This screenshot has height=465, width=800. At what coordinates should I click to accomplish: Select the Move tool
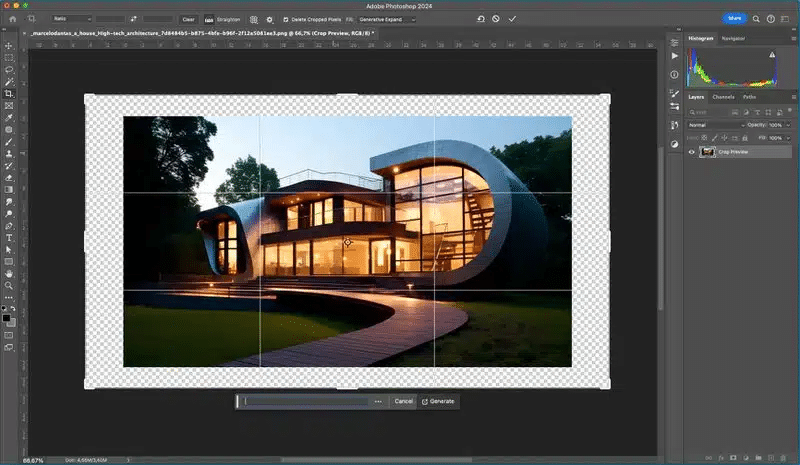click(9, 46)
